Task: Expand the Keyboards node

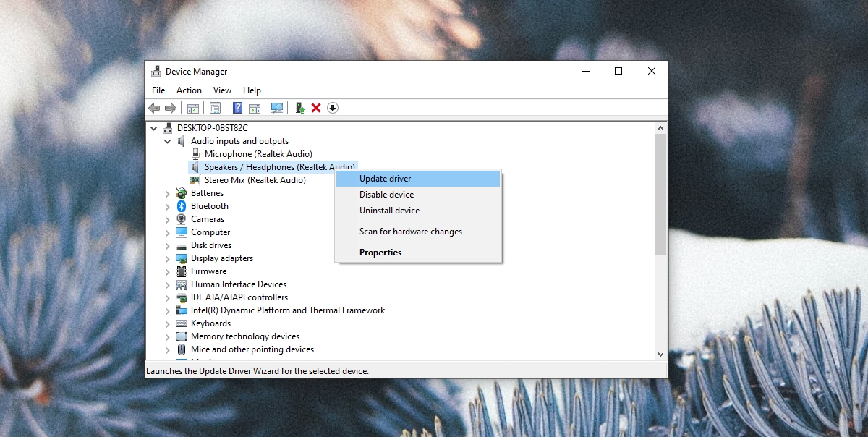Action: (167, 323)
